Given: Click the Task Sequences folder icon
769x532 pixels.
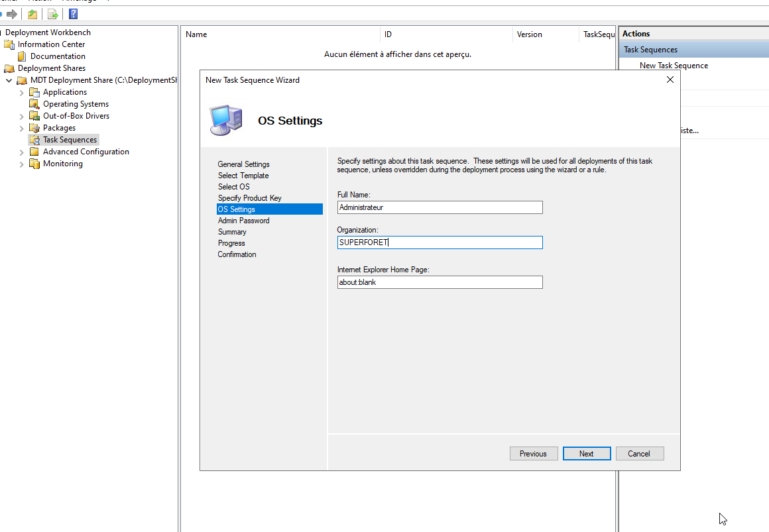Looking at the screenshot, I should point(34,140).
